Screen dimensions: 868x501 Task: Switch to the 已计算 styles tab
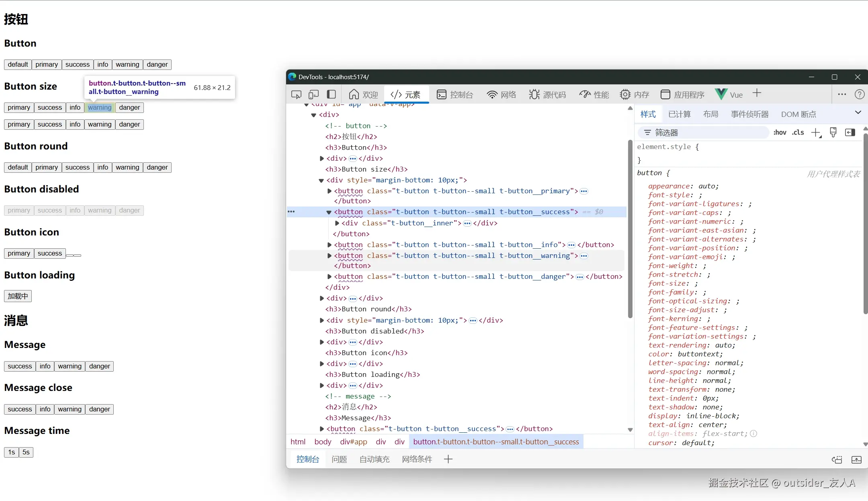click(x=679, y=115)
